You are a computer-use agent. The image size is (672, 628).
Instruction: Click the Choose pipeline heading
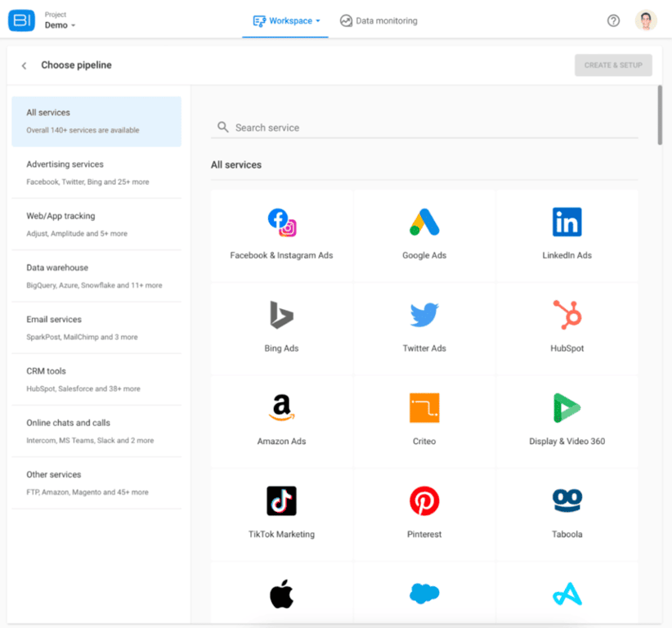pos(76,65)
